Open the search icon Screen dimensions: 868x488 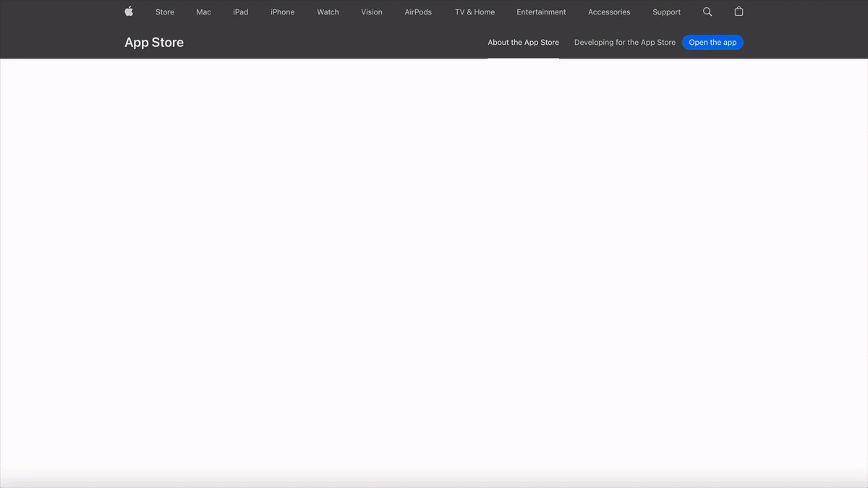(x=707, y=12)
